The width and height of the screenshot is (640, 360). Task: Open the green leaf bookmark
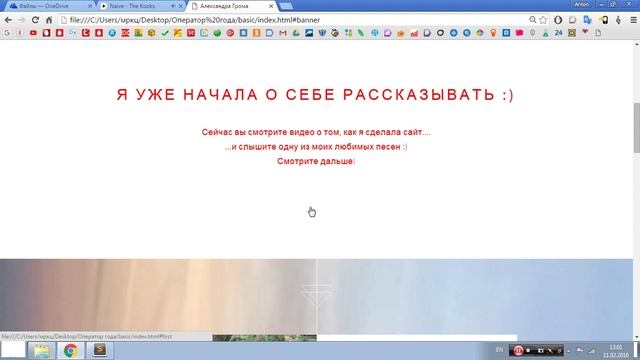coord(361,33)
